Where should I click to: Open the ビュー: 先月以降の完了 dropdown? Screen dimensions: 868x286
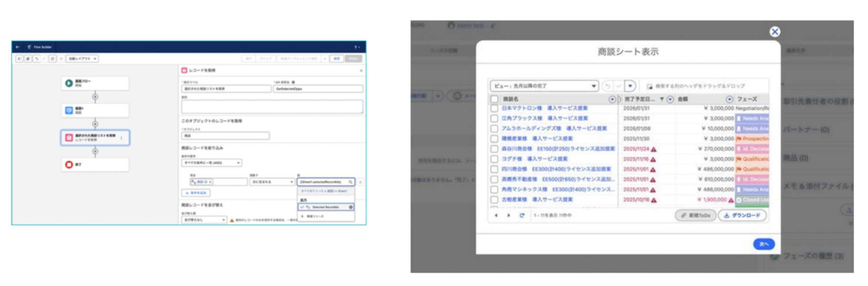544,86
